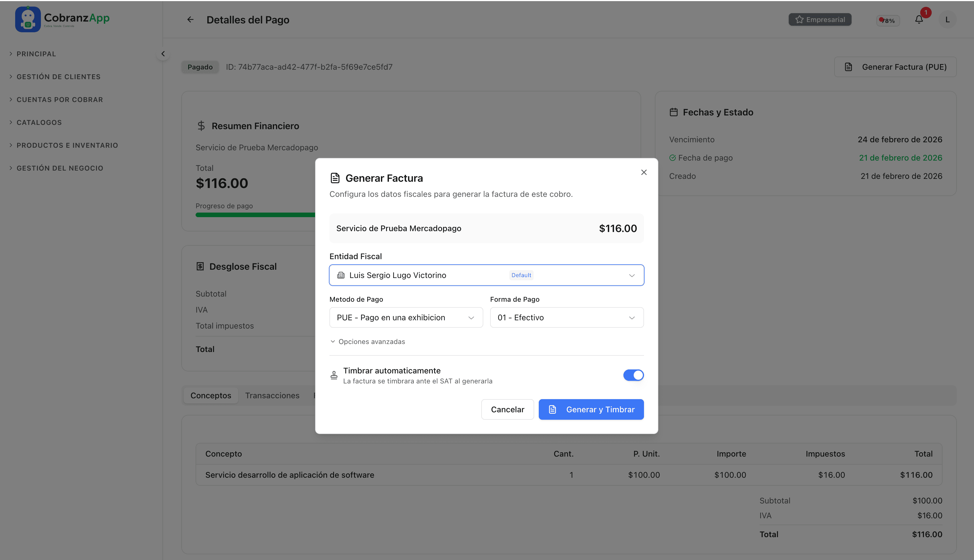Click the stamp icon beside Timbrar automaticamente
This screenshot has height=560, width=974.
tap(334, 375)
